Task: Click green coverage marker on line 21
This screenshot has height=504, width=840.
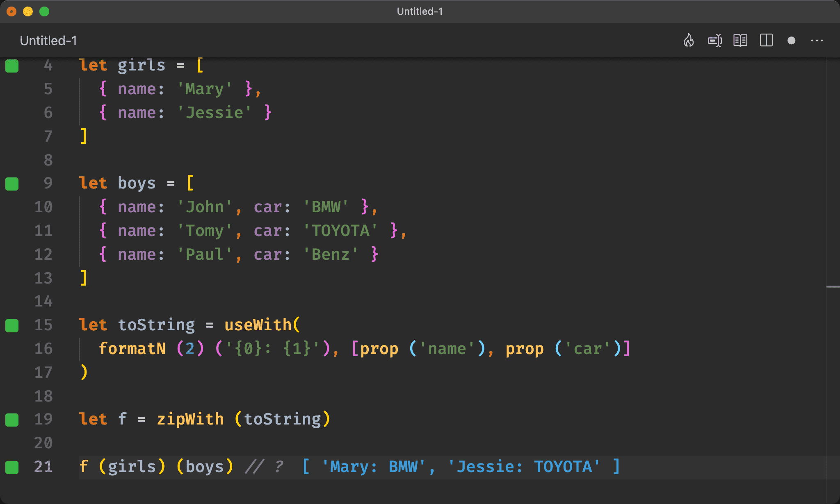Action: [x=12, y=467]
